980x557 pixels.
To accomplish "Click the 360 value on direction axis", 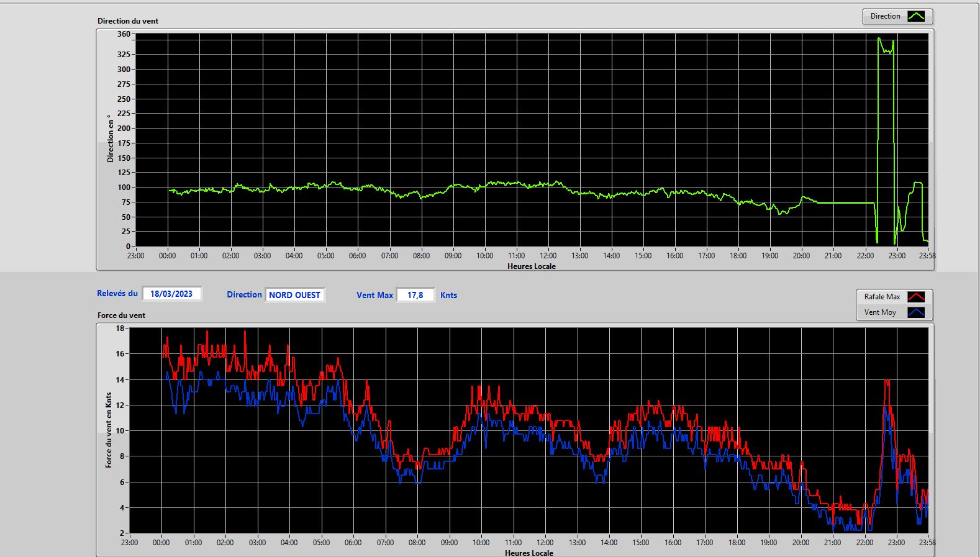I will 124,34.
